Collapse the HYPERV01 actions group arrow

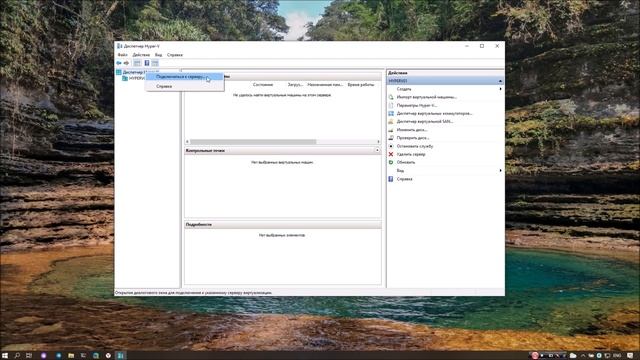tap(500, 81)
